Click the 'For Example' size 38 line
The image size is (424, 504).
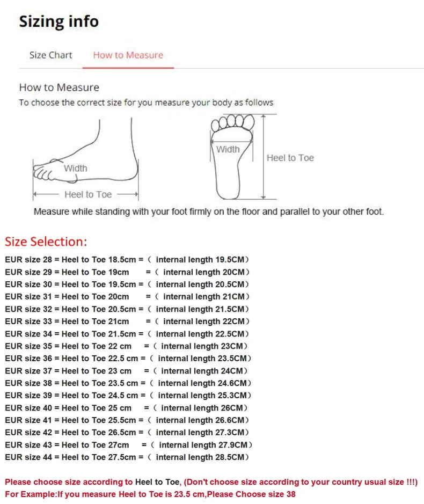[x=150, y=494]
